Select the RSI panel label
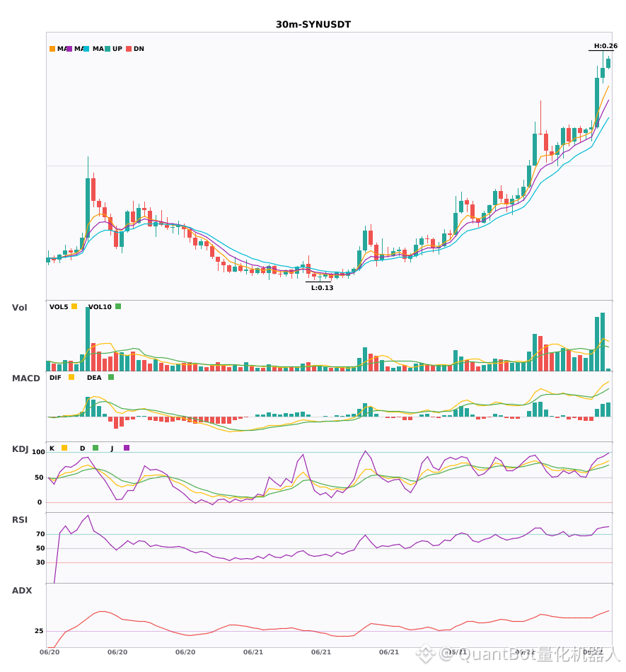Viewport: 626px width, 672px height. pyautogui.click(x=20, y=520)
